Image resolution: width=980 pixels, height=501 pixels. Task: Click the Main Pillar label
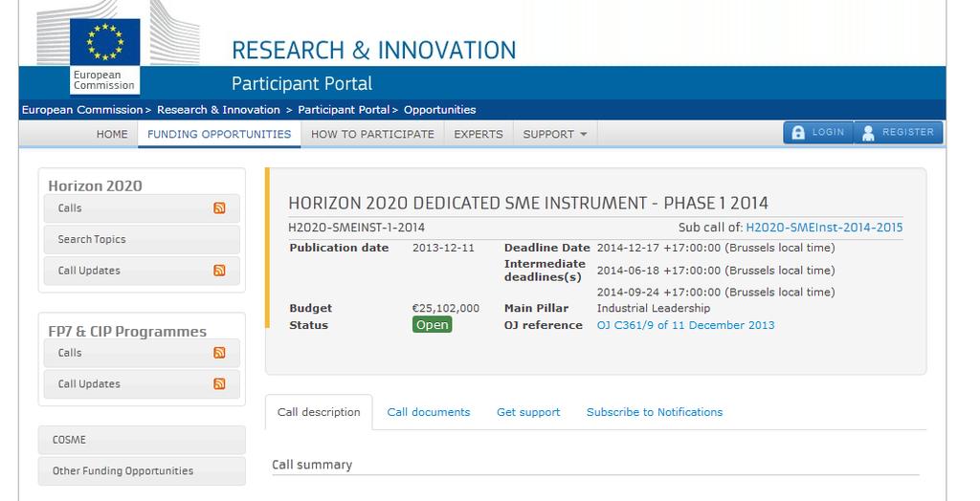[x=536, y=308]
